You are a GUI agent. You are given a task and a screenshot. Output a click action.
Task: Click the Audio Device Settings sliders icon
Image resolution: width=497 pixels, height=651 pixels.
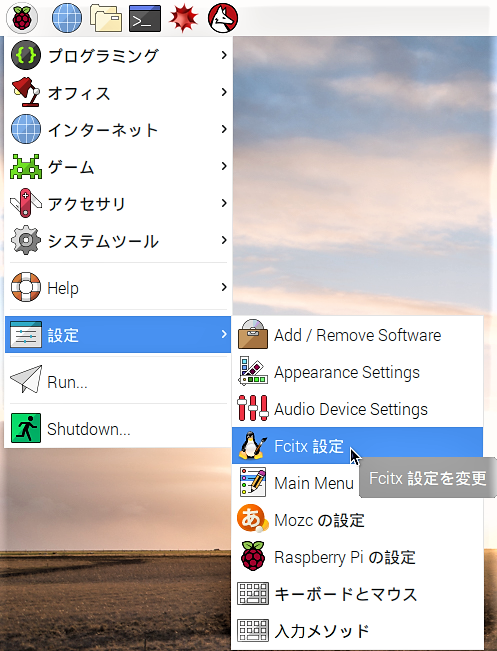tap(252, 409)
